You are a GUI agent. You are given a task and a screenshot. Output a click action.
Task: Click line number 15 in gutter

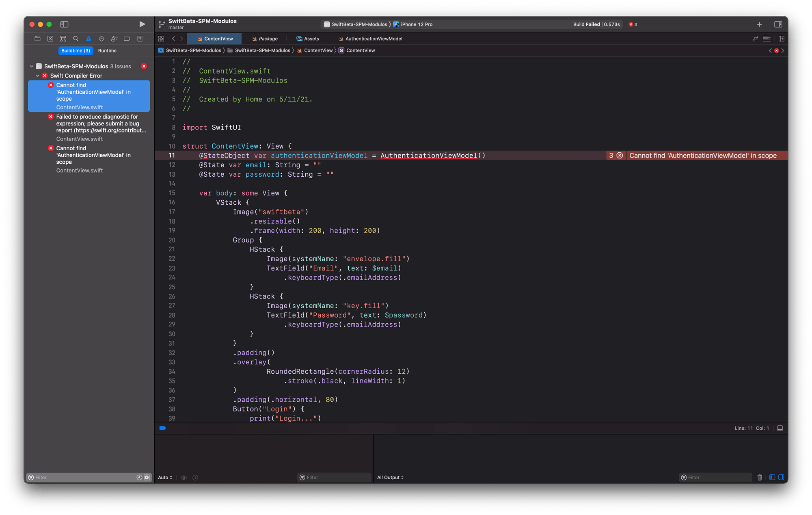(x=172, y=193)
